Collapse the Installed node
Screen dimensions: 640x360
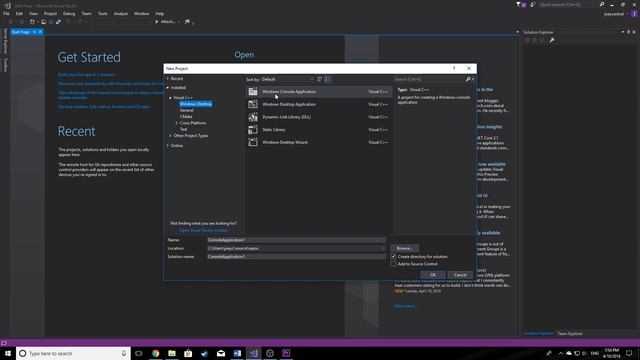(168, 87)
